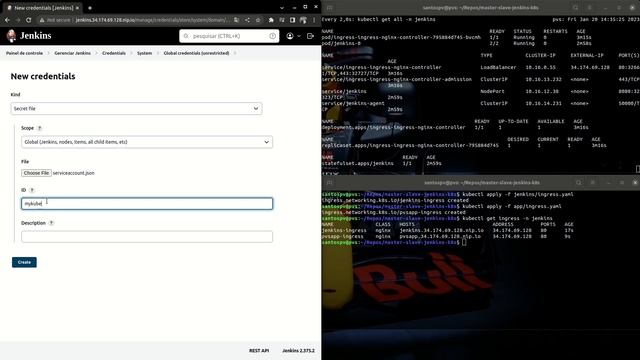Click the Create button
640x360 pixels.
click(x=24, y=262)
